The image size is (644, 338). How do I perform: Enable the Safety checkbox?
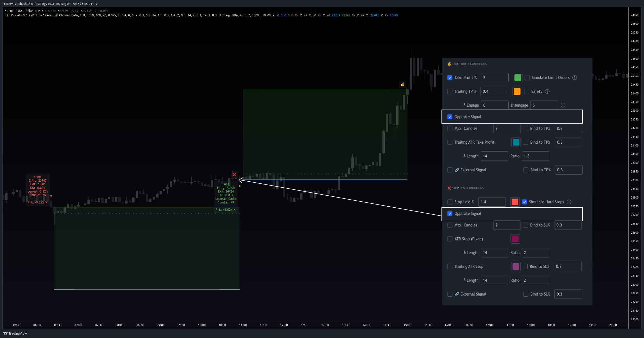click(x=527, y=91)
